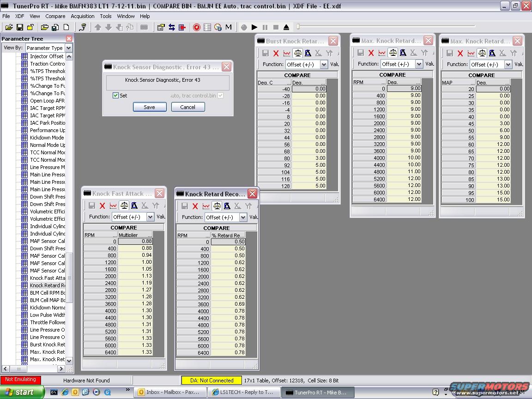
Task: Click Save in Knock Sensor Diagnostic dialog
Action: (x=150, y=107)
